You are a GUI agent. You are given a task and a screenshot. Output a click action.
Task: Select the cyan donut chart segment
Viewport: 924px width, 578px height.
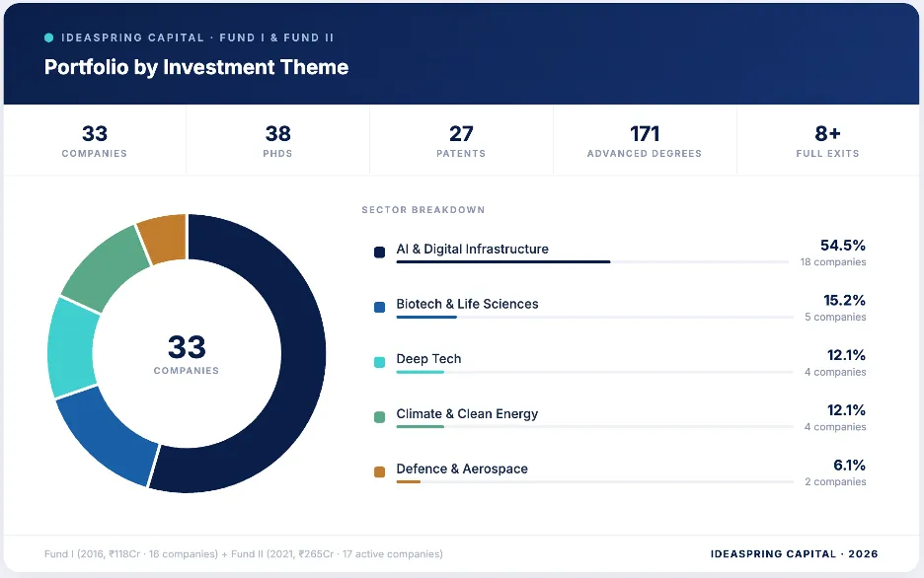tap(72, 347)
